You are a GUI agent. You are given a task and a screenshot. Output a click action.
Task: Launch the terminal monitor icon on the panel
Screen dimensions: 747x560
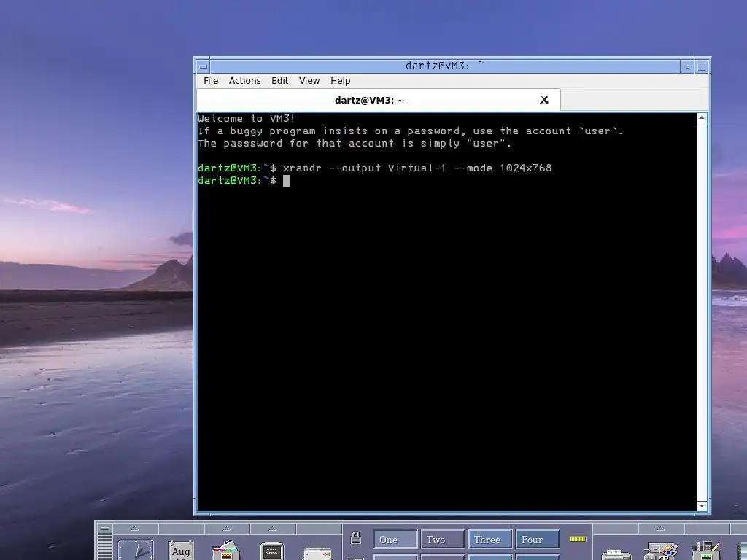[272, 551]
